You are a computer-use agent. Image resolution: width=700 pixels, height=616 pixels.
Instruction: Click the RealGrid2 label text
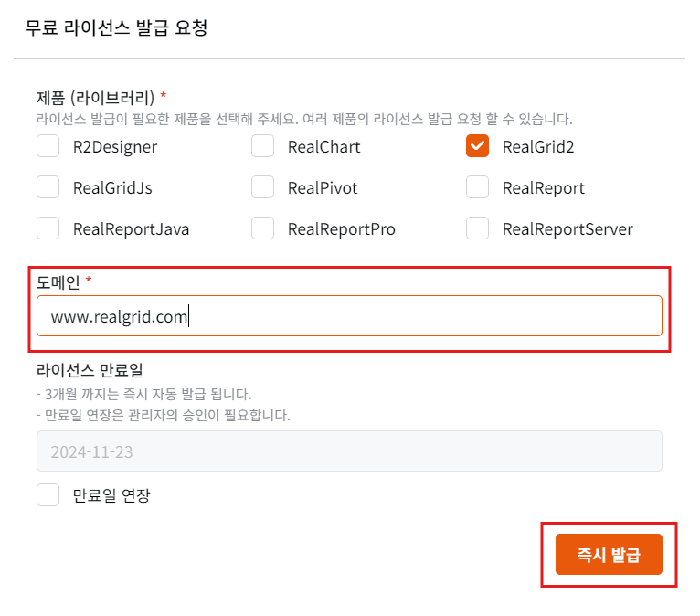pos(538,147)
